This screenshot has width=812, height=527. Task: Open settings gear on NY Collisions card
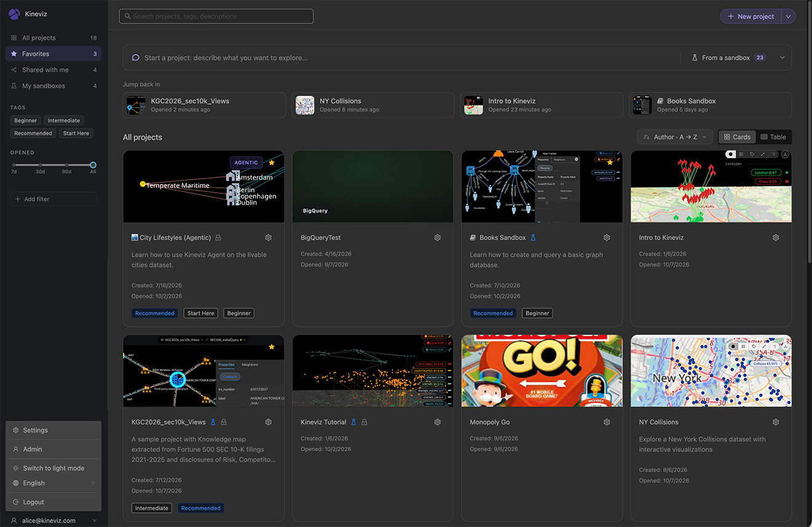[x=776, y=422]
